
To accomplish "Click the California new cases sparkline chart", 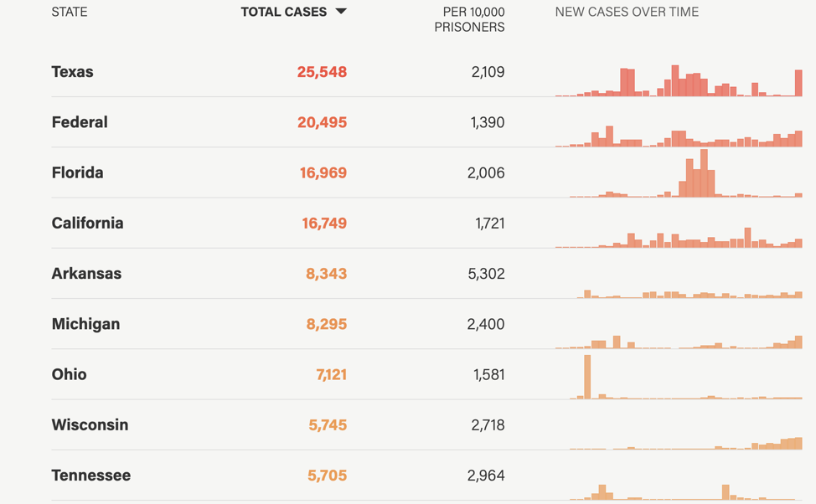I will point(678,239).
